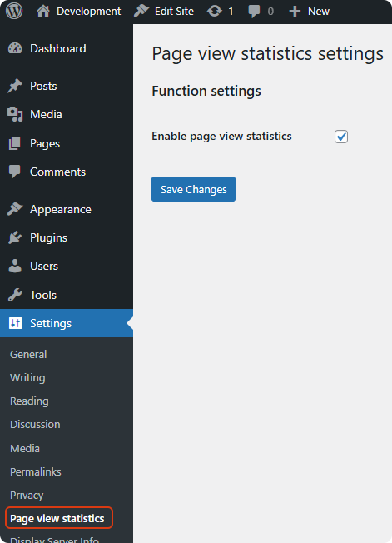392x543 pixels.
Task: Go to Writing settings submenu
Action: (27, 378)
